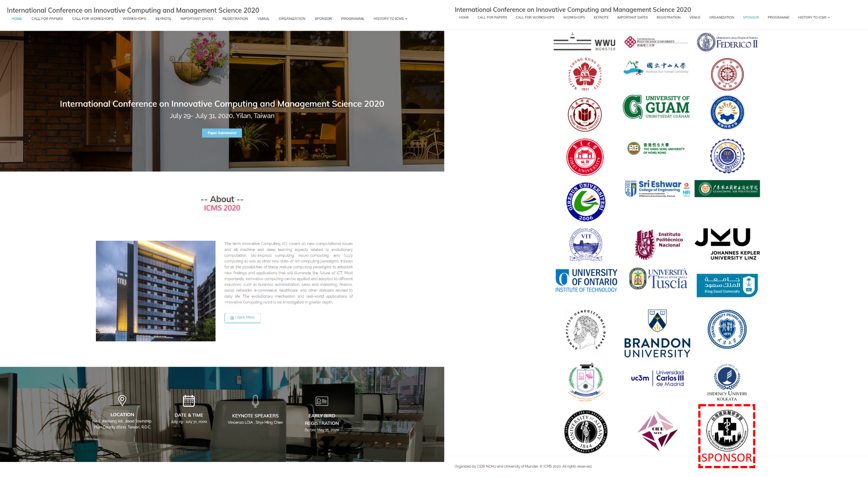Click the Instituto Politécnico Nacional logo
This screenshot has height=477, width=868.
659,244
